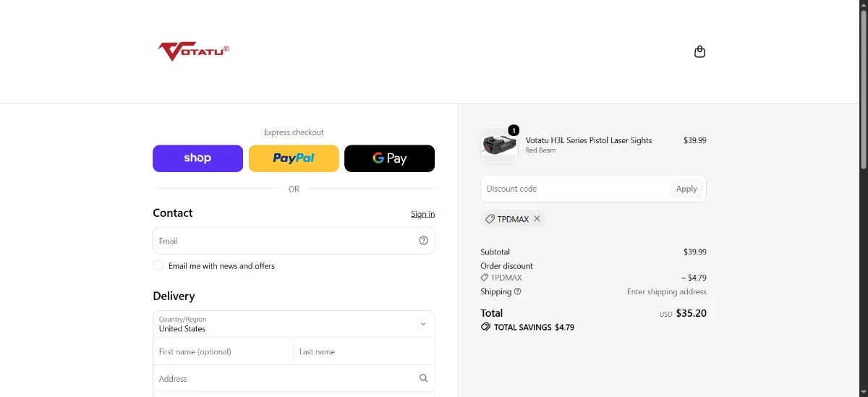This screenshot has height=397, width=868.
Task: Choose PayPal express checkout
Action: coord(294,158)
